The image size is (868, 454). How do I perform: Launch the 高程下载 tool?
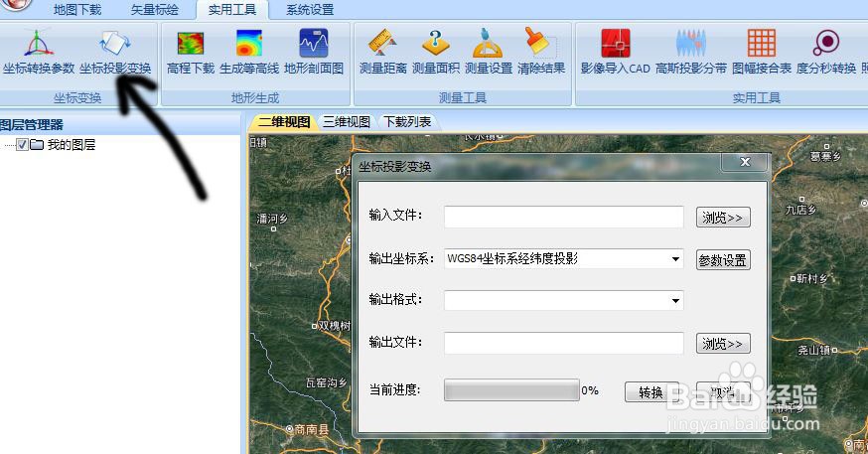point(191,53)
